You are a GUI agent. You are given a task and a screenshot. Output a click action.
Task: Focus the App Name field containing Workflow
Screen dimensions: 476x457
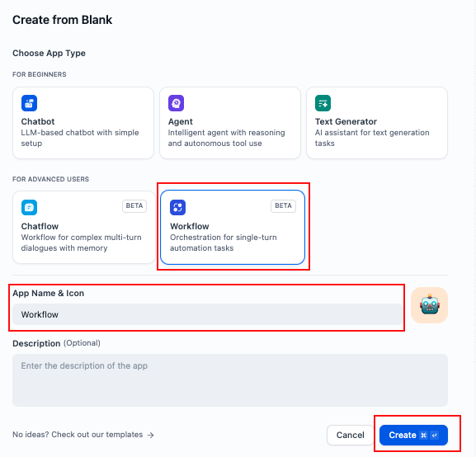(208, 314)
